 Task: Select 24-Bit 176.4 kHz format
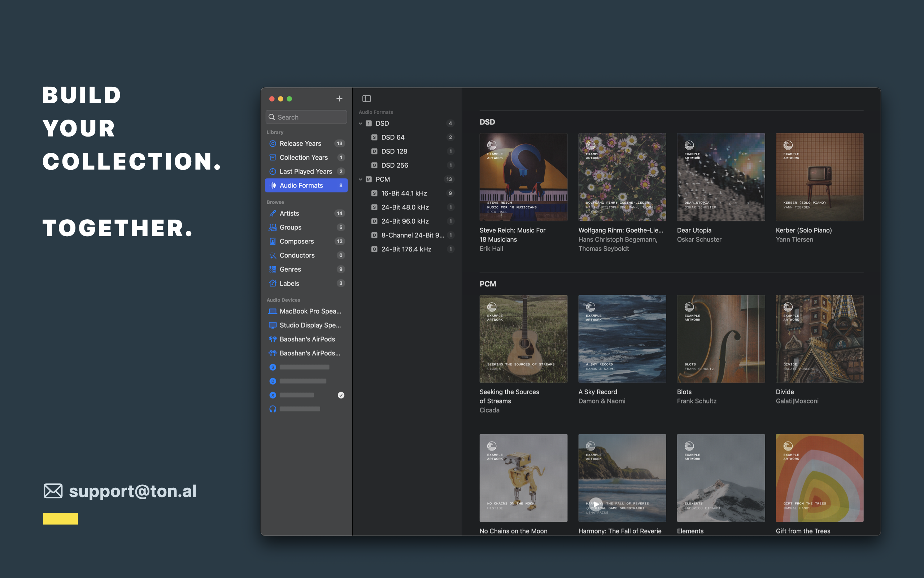(407, 249)
